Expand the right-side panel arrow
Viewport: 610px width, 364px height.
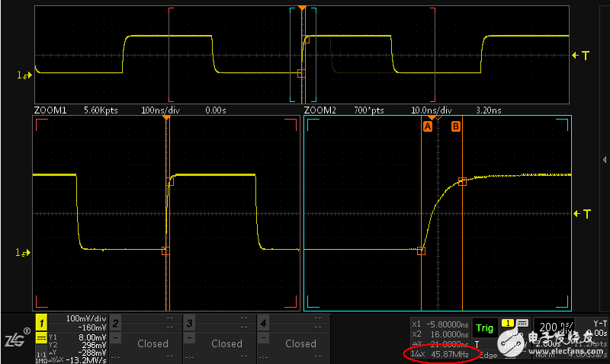(x=605, y=159)
